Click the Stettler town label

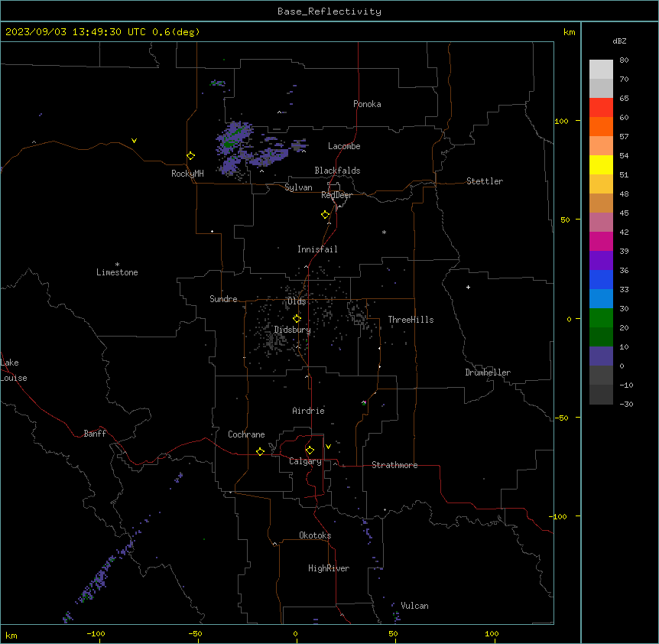point(485,181)
